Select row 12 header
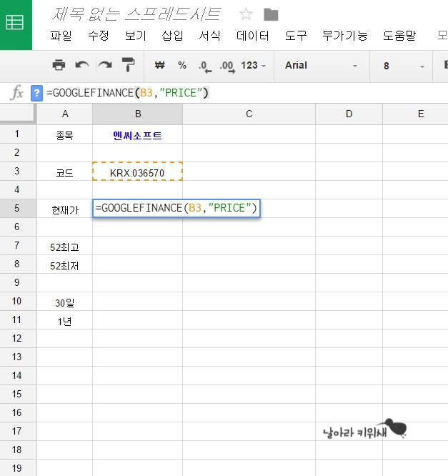 tap(17, 339)
